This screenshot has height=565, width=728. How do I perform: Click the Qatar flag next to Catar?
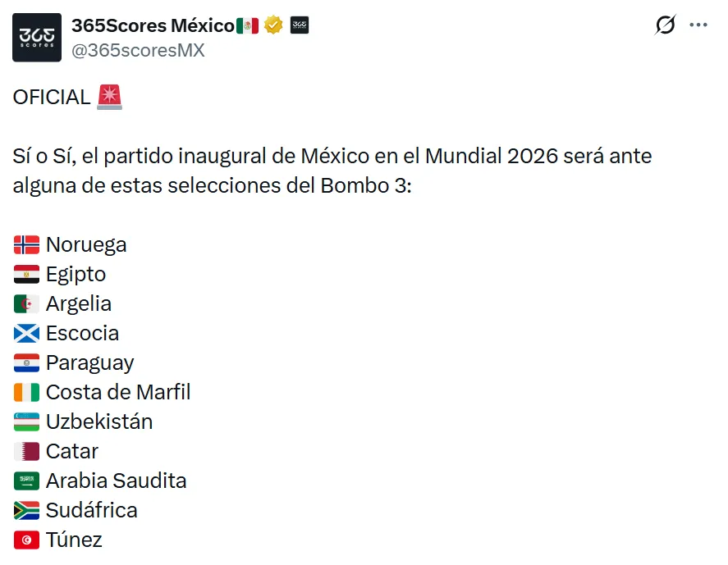click(x=26, y=451)
